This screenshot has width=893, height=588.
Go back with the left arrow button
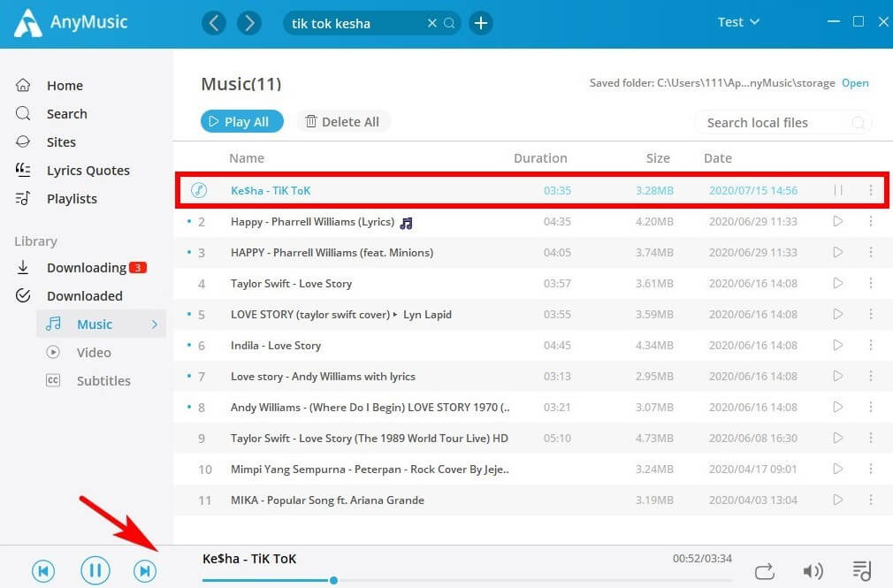coord(214,23)
